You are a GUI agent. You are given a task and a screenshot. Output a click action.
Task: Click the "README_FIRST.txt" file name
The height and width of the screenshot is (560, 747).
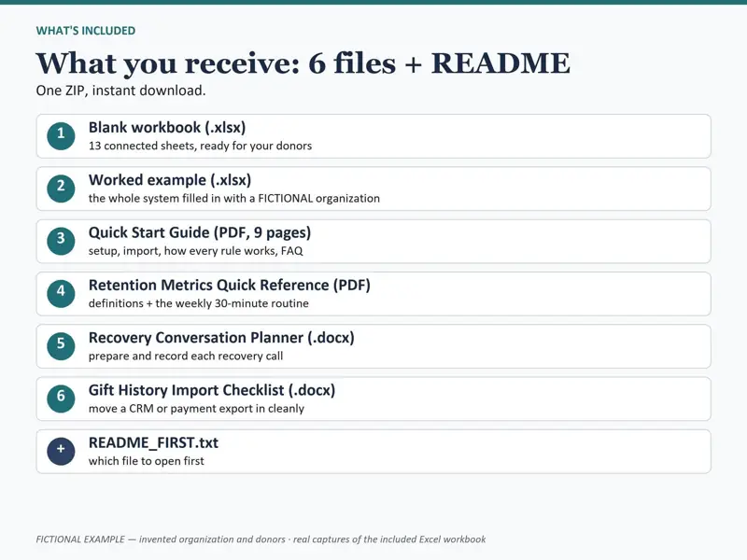(x=153, y=442)
